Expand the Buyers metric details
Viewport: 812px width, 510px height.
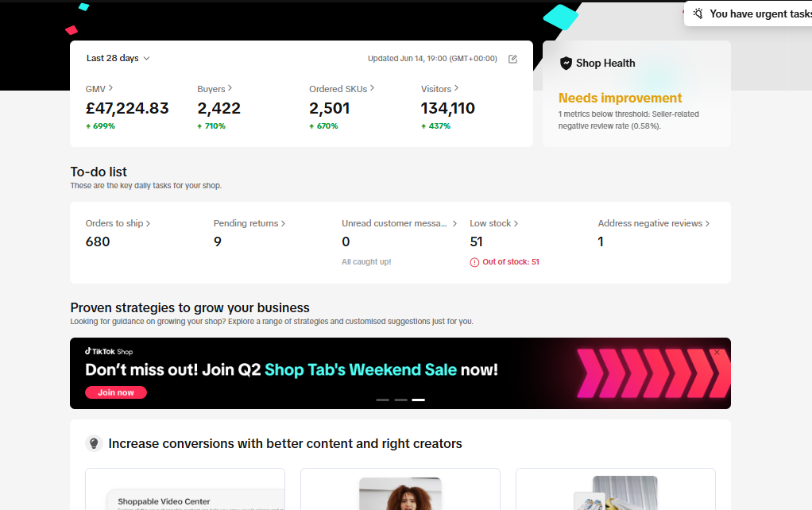click(215, 89)
